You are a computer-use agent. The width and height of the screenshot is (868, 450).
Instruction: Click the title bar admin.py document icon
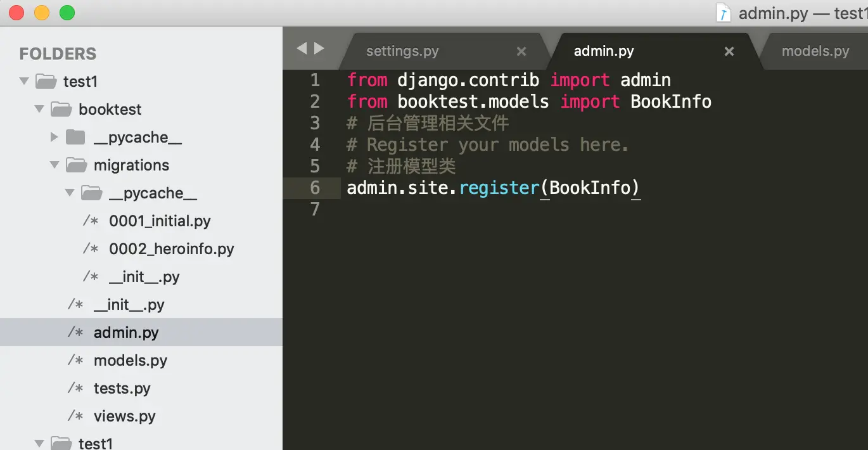coord(724,13)
